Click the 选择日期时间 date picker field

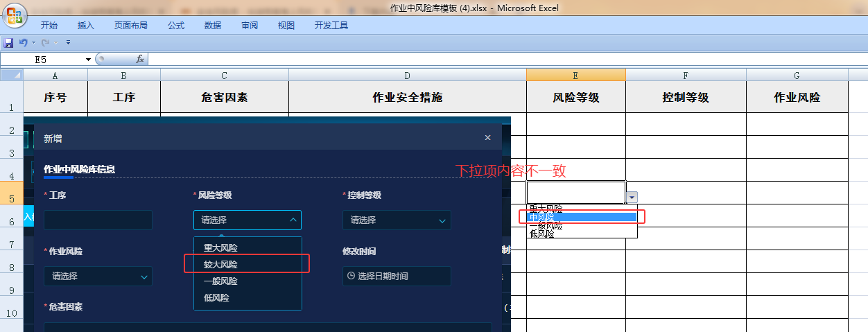(397, 277)
